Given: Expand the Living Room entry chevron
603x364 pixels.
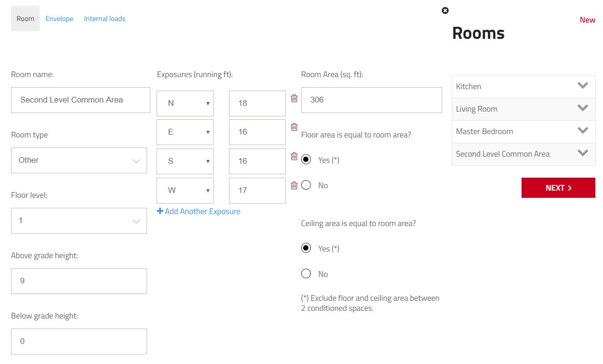Looking at the screenshot, I should pyautogui.click(x=582, y=108).
